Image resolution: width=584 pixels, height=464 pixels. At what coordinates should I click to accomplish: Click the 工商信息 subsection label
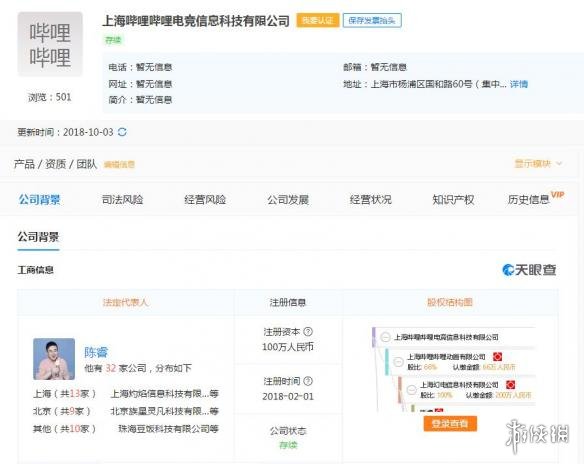[x=35, y=270]
